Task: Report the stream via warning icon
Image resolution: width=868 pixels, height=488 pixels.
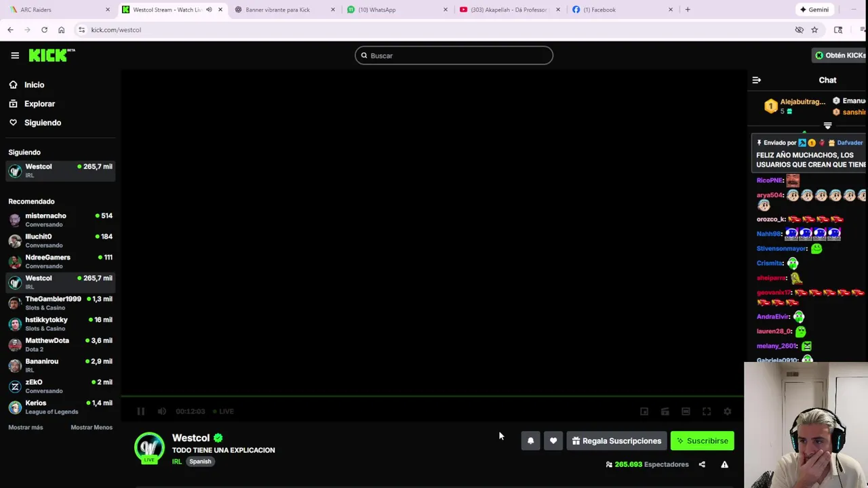Action: coord(724,464)
